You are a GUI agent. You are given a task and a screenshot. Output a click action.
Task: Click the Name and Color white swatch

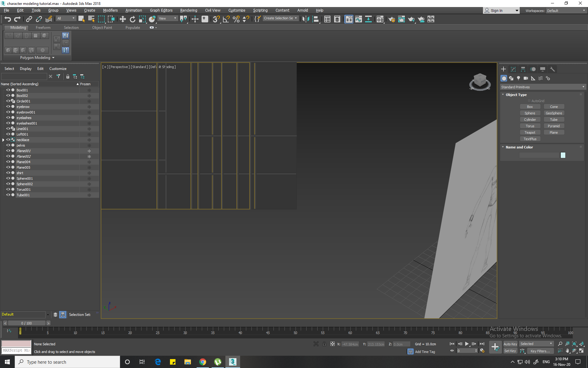[563, 155]
